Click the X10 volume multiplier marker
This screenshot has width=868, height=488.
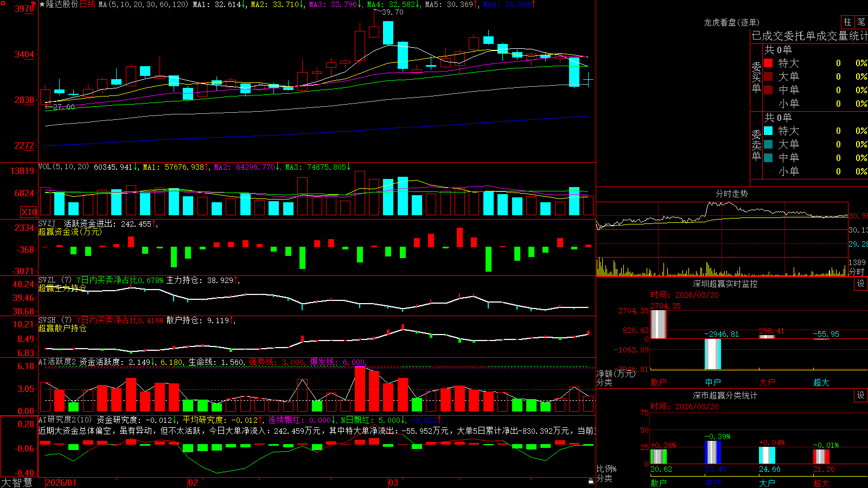click(x=29, y=212)
